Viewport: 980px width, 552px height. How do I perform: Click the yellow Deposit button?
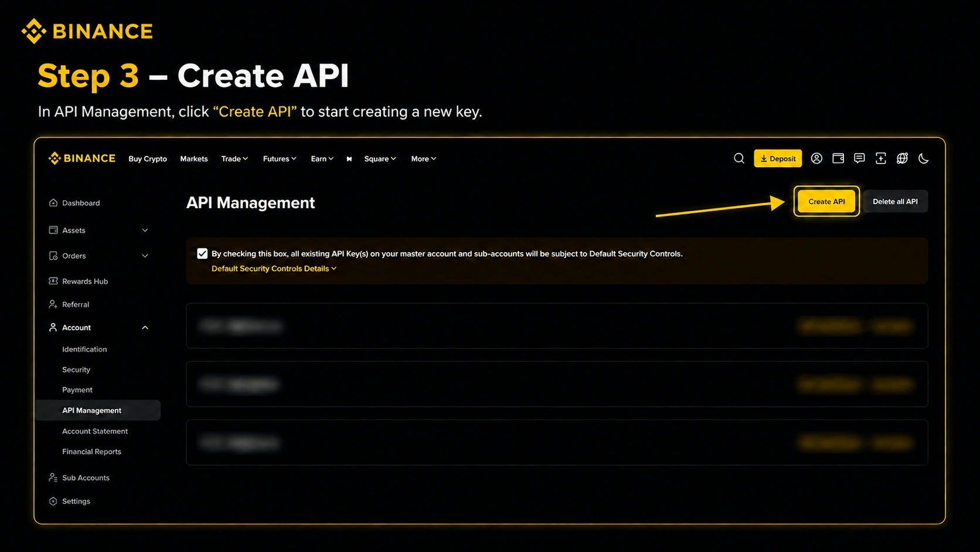tap(778, 158)
